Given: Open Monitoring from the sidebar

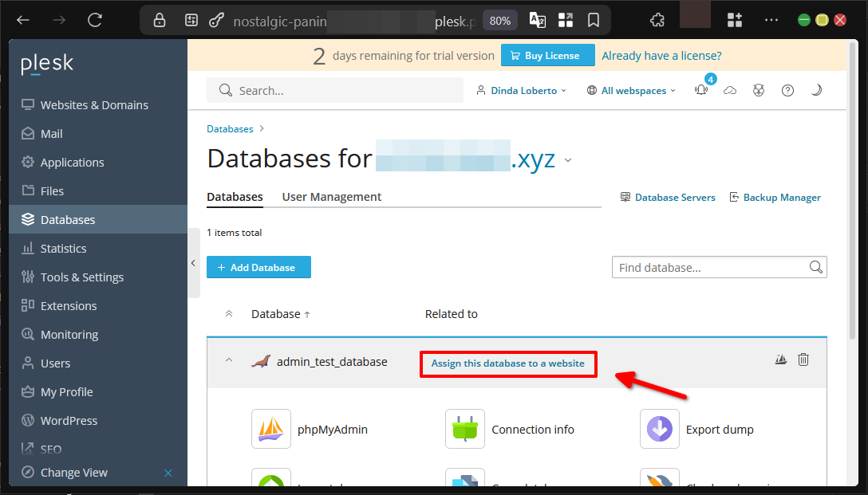Looking at the screenshot, I should click(x=69, y=334).
